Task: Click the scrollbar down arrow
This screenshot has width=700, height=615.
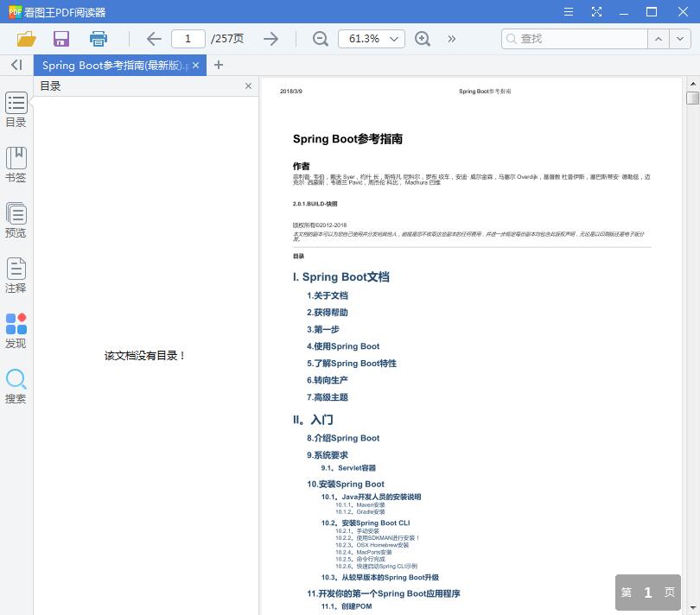Action: coord(693,608)
